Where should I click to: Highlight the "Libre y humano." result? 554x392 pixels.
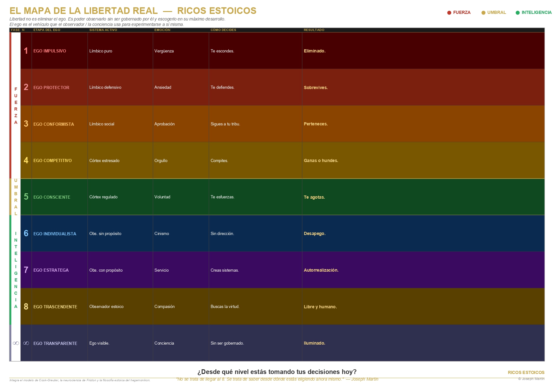coord(320,307)
